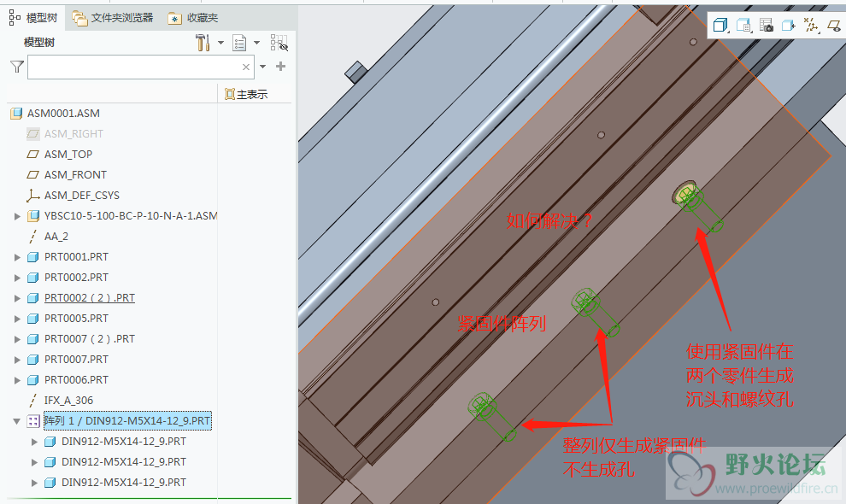Open the datum display filters icon
Image resolution: width=846 pixels, height=504 pixels.
(x=810, y=26)
